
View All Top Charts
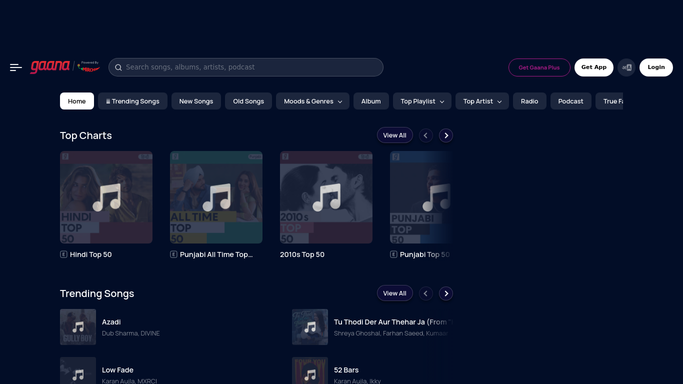[395, 135]
